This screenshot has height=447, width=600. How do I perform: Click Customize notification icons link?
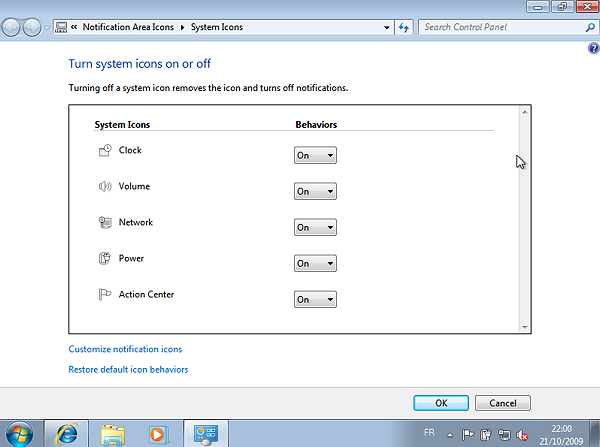click(125, 349)
